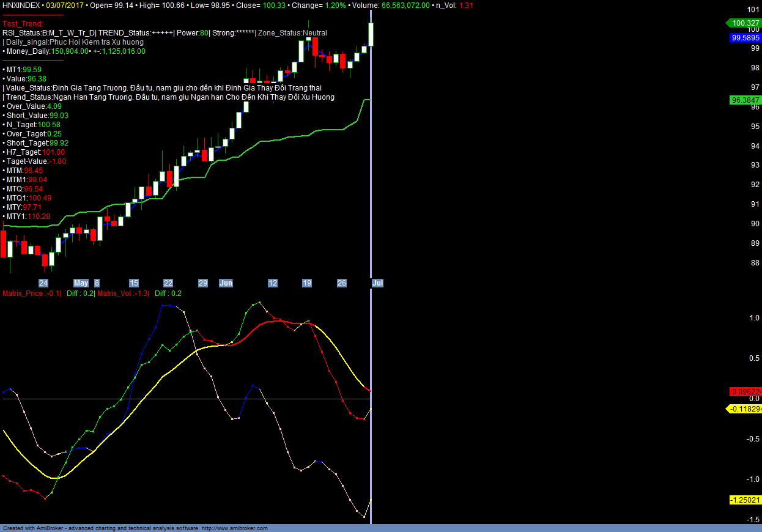Viewport: 762px width, 532px height.
Task: Click the 'Jul' date marker on axis
Action: [378, 283]
